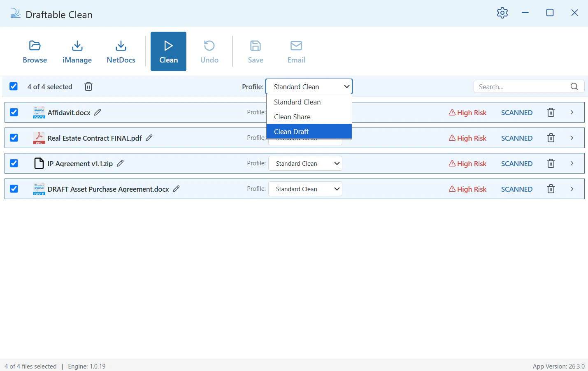Uncheck the IP Agreement v1.1.zip checkbox
This screenshot has height=371, width=588.
(14, 163)
